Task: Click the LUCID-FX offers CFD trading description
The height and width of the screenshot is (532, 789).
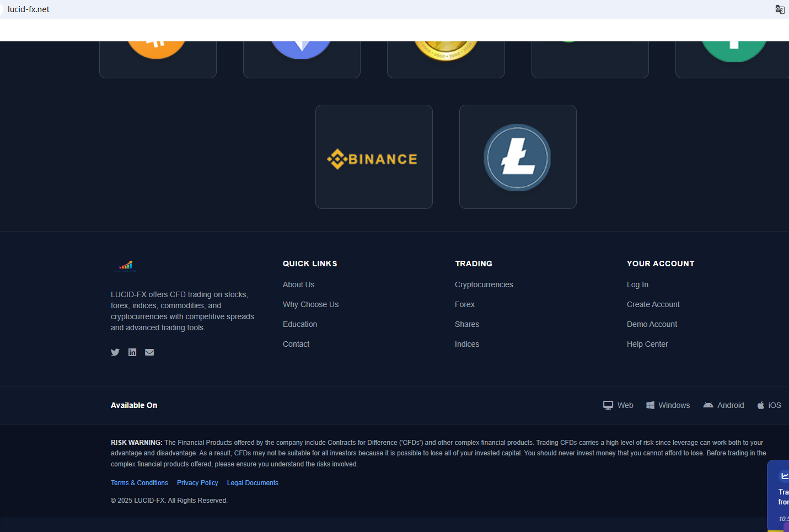Action: click(183, 311)
